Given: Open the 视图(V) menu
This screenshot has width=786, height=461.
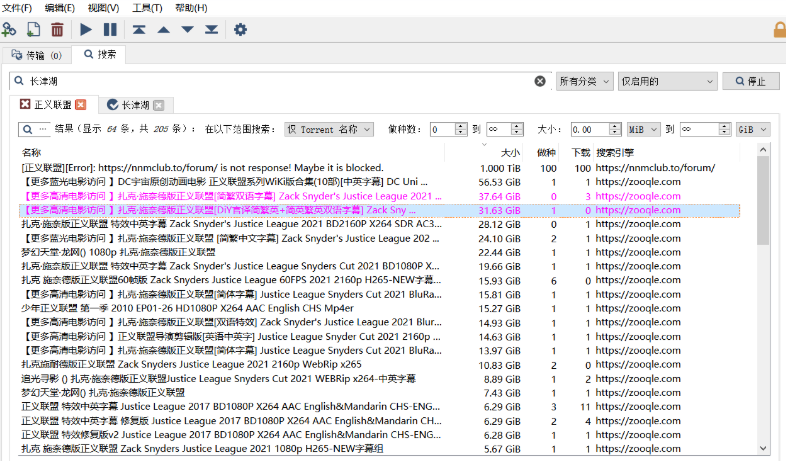Looking at the screenshot, I should (103, 8).
